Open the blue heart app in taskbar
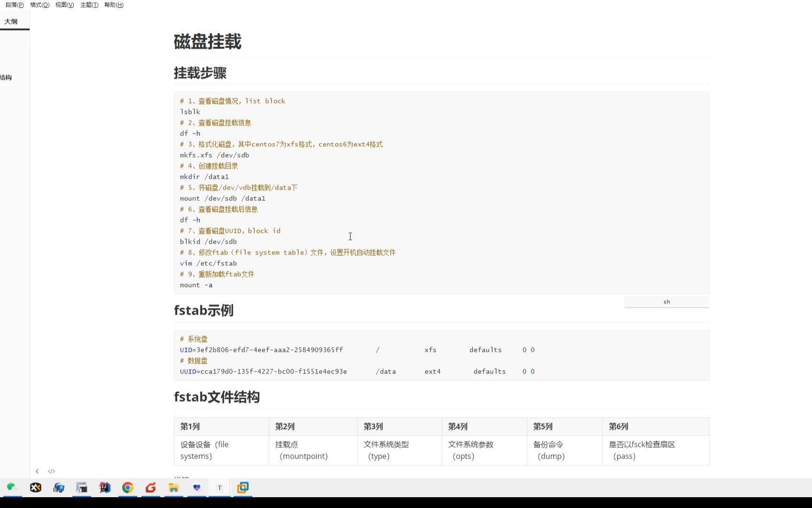812x508 pixels. 197,488
